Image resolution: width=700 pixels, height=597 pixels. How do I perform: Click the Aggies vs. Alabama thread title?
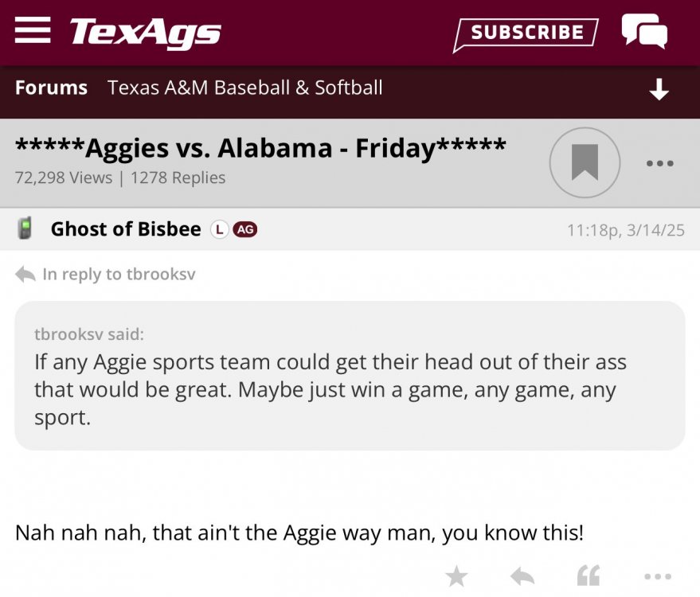pyautogui.click(x=260, y=148)
